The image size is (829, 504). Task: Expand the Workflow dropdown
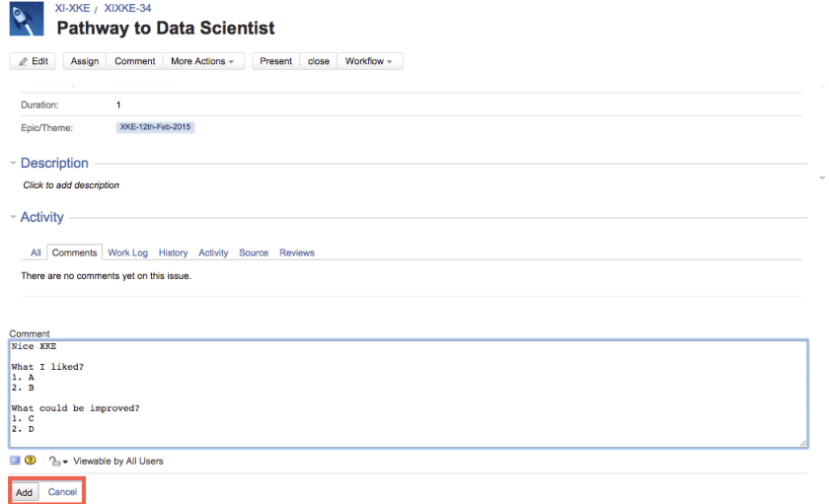[x=368, y=61]
